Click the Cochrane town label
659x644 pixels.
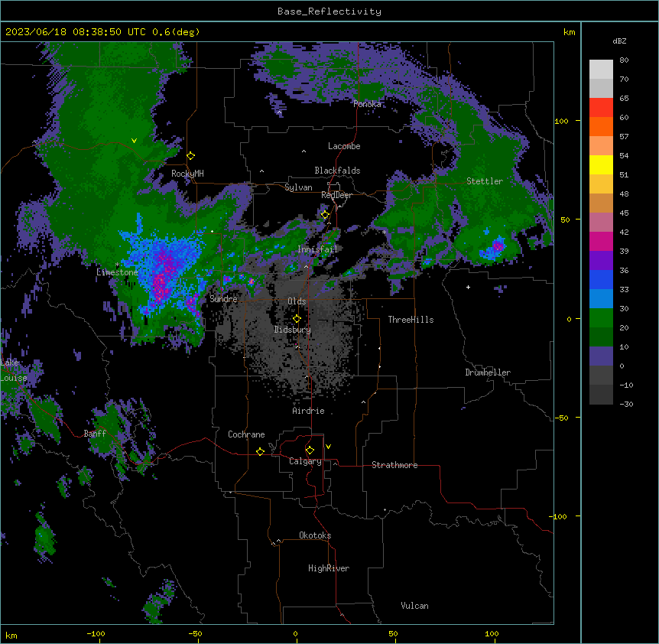click(x=246, y=434)
